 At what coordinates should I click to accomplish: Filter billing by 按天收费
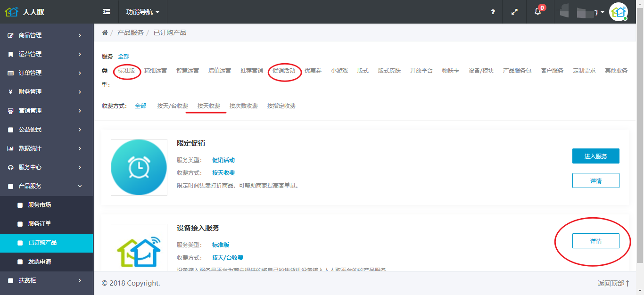pos(209,106)
